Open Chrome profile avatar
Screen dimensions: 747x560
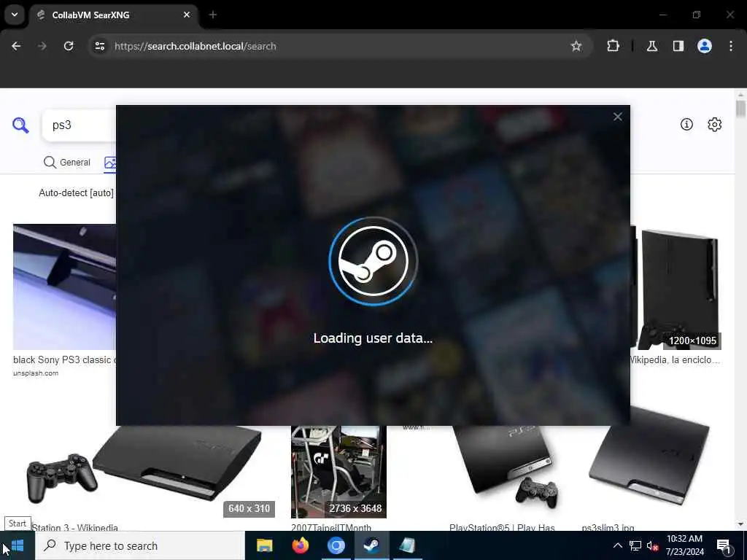pyautogui.click(x=705, y=46)
